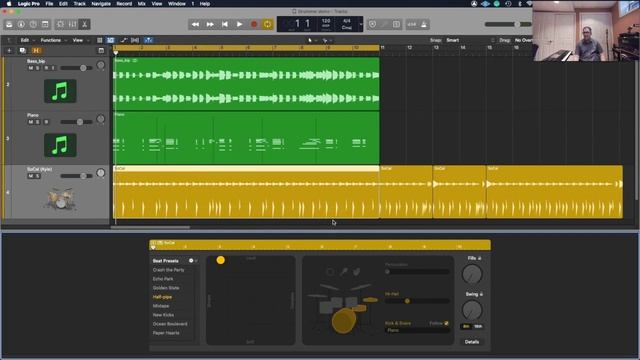Add a new track with plus button
Viewport: 640px width, 360px height.
click(x=9, y=51)
